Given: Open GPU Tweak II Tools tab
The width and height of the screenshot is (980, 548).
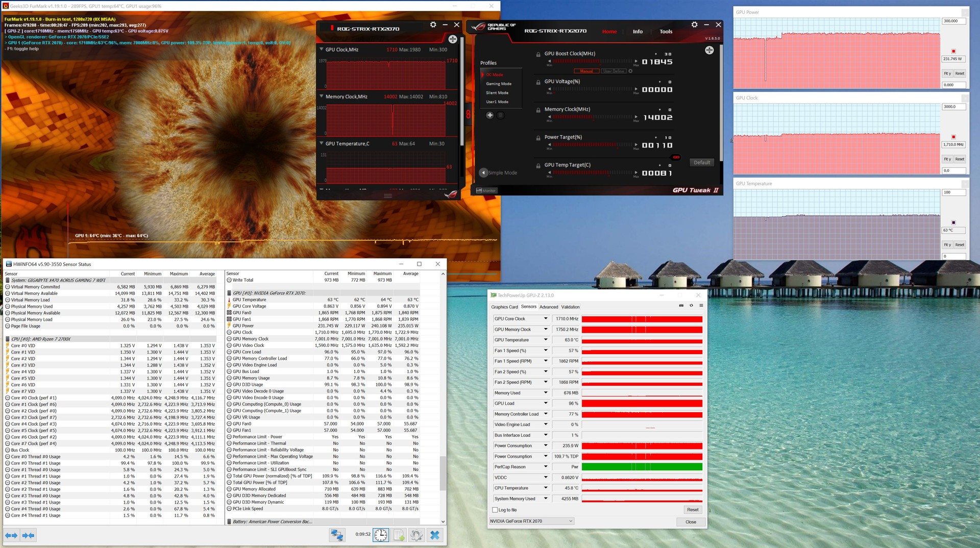Looking at the screenshot, I should pyautogui.click(x=666, y=32).
